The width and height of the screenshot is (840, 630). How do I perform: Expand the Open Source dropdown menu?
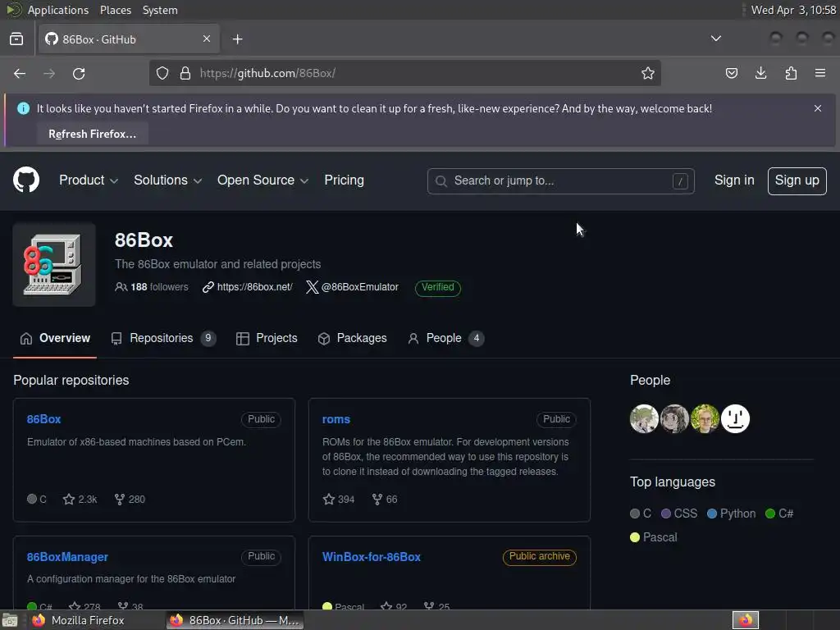click(262, 180)
